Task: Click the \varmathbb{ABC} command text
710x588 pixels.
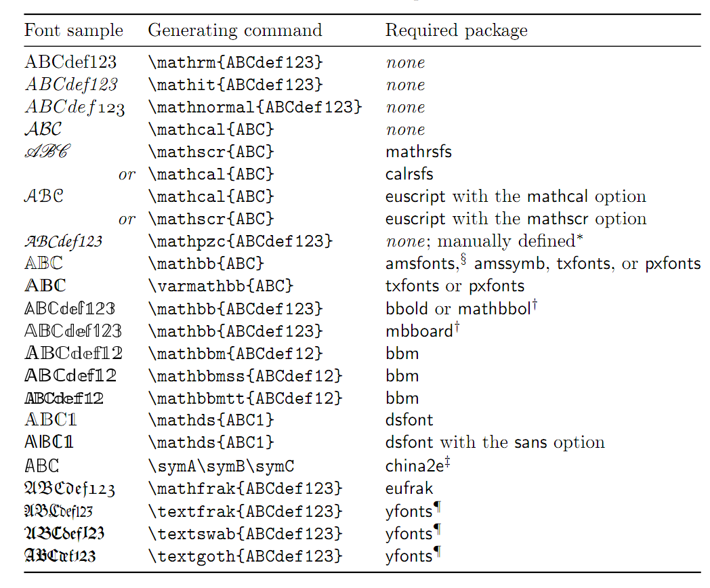Action: coord(221,286)
